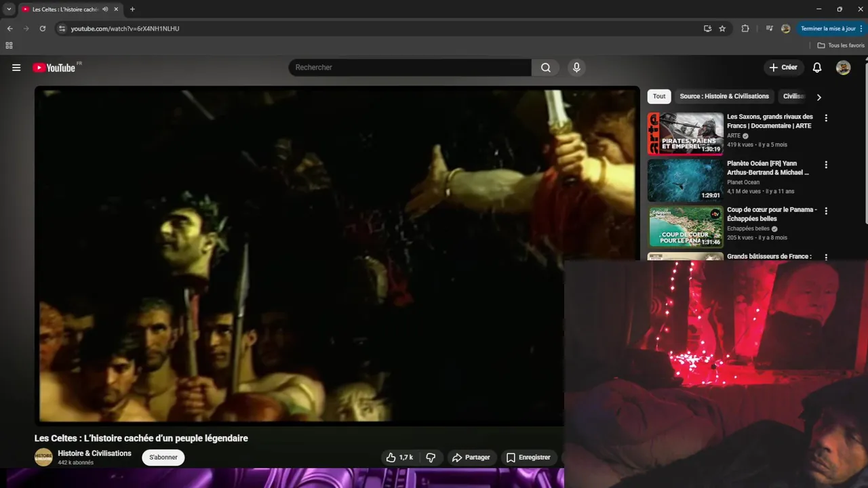Open the apps grid in bookmarks bar
Screen dimensions: 868x488
[x=9, y=45]
